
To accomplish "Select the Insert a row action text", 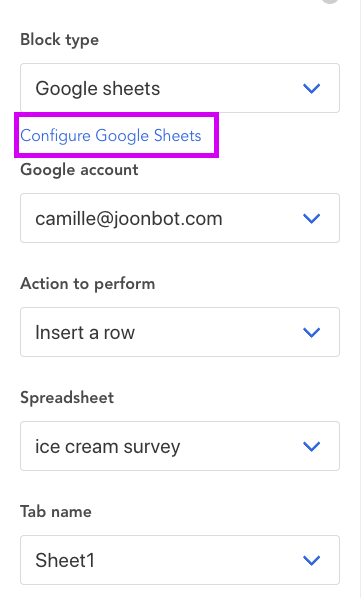I will pos(85,333).
